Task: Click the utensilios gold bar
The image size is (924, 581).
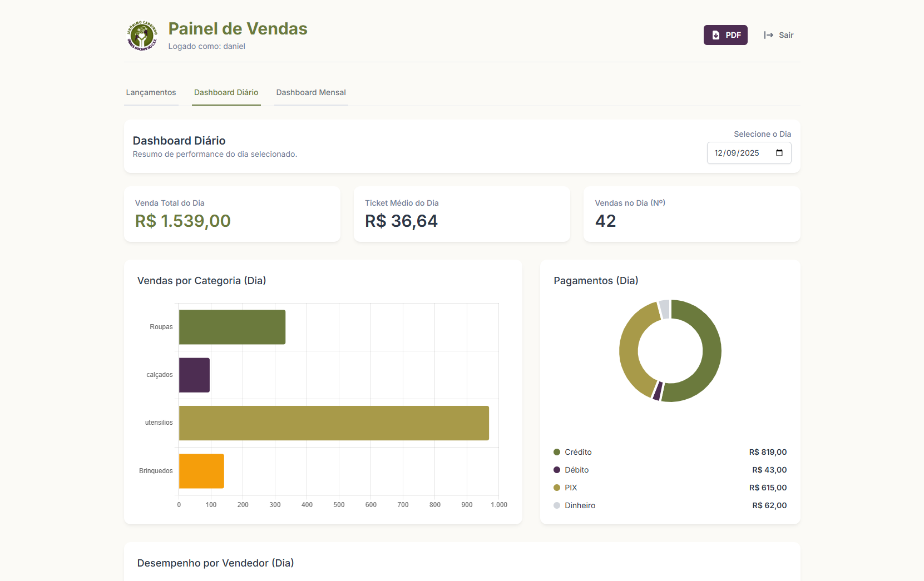Action: pos(333,423)
